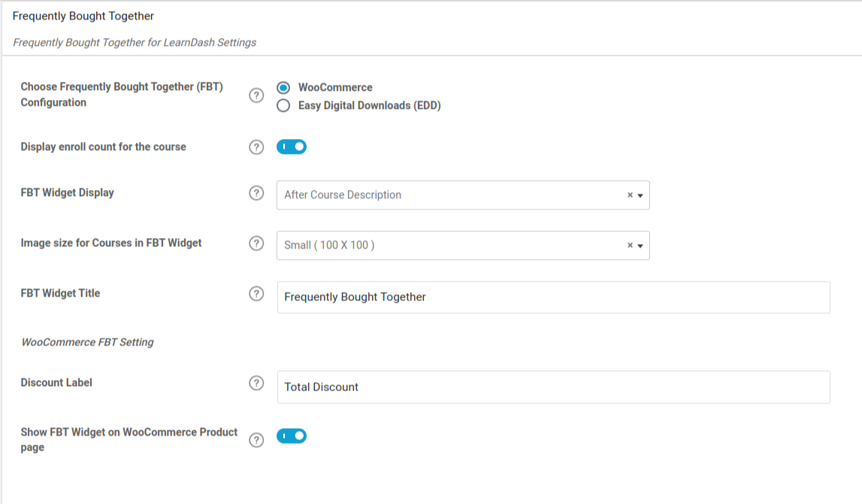Turn off Show FBT Widget on Product page
This screenshot has height=504, width=862.
coord(292,436)
